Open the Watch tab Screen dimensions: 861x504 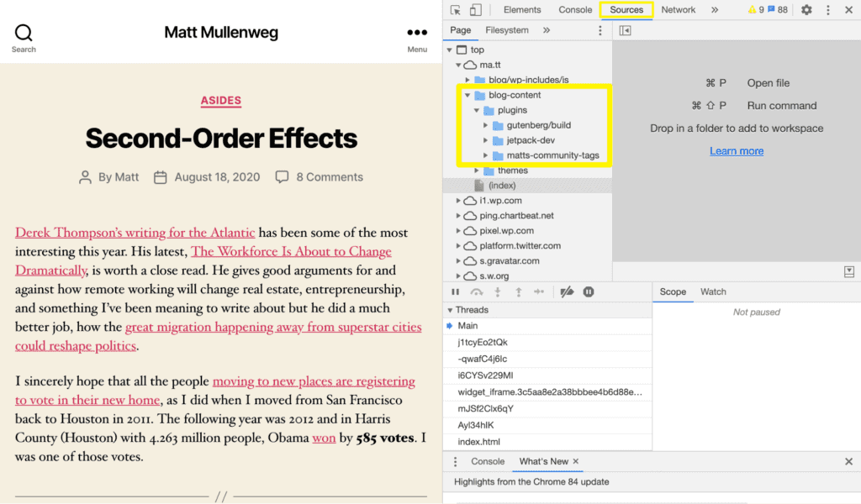[713, 291]
